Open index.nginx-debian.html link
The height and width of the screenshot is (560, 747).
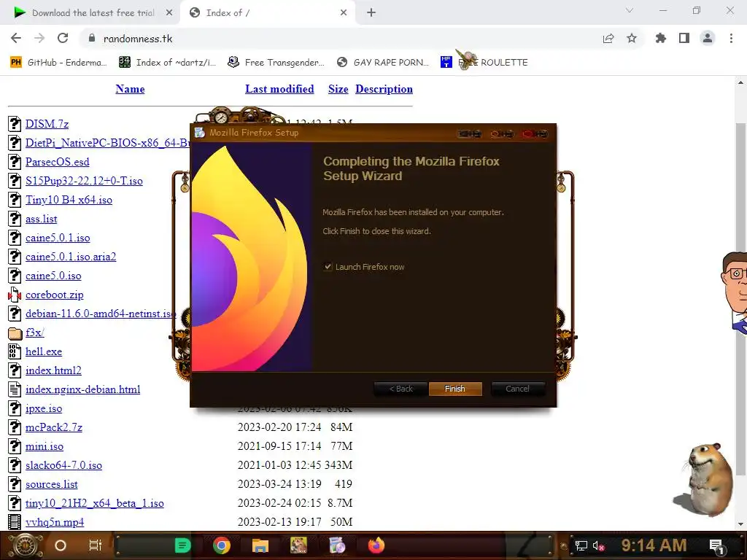pyautogui.click(x=83, y=389)
